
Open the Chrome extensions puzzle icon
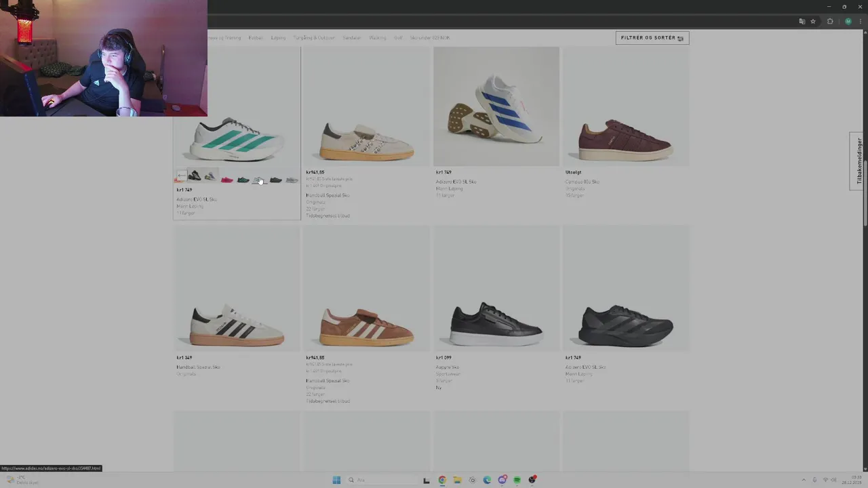830,21
